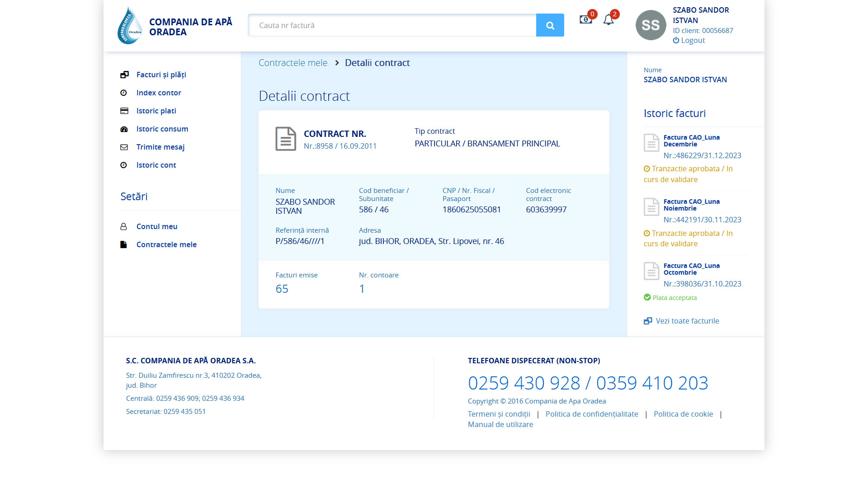The image size is (868, 488).
Task: Click the blue search magnifier button
Action: (x=550, y=25)
